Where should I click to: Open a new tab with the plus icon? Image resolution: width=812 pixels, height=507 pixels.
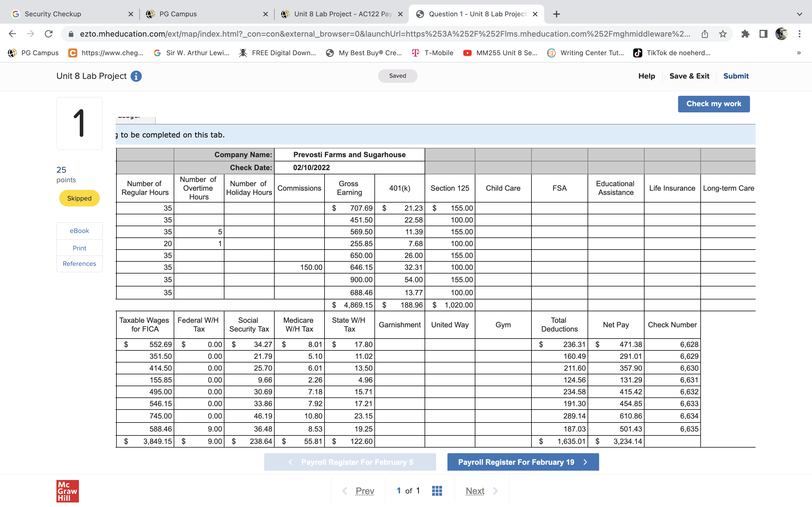[556, 14]
